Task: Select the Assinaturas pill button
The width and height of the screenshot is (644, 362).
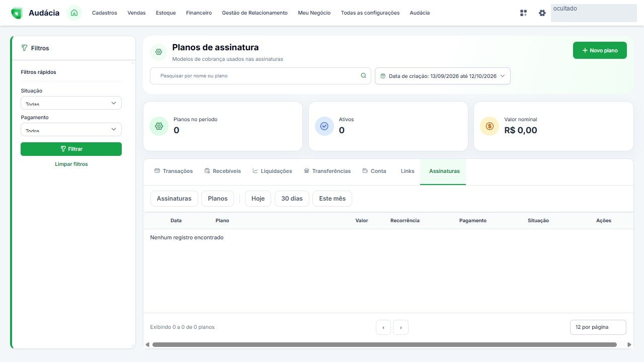Action: tap(174, 199)
